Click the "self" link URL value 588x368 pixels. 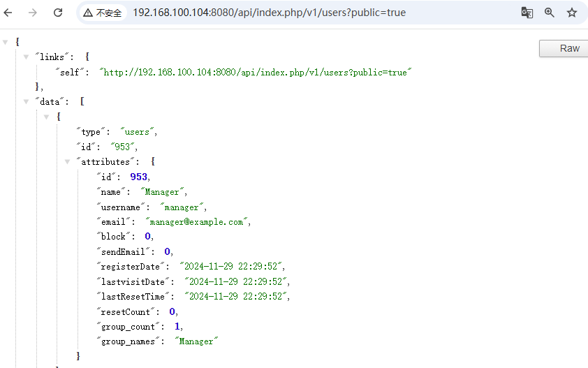[256, 72]
